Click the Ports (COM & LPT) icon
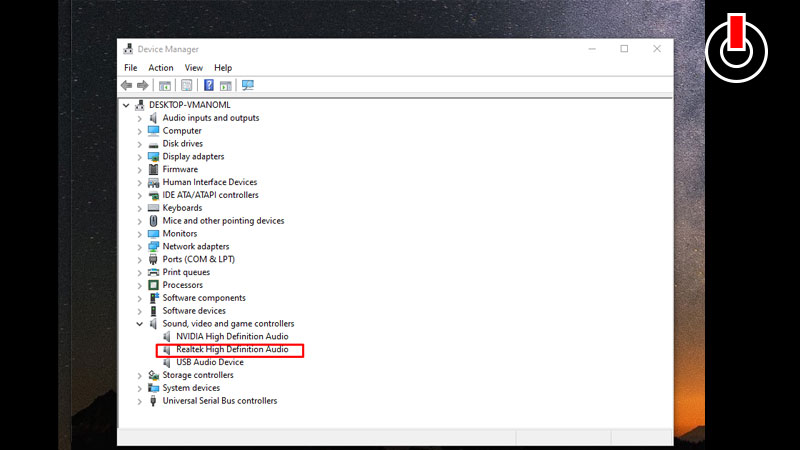 coord(153,259)
